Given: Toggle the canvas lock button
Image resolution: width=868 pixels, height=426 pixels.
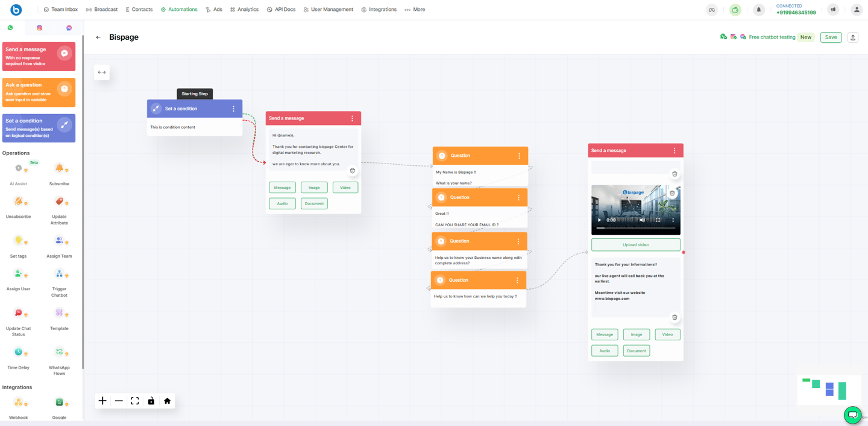Looking at the screenshot, I should click(151, 401).
